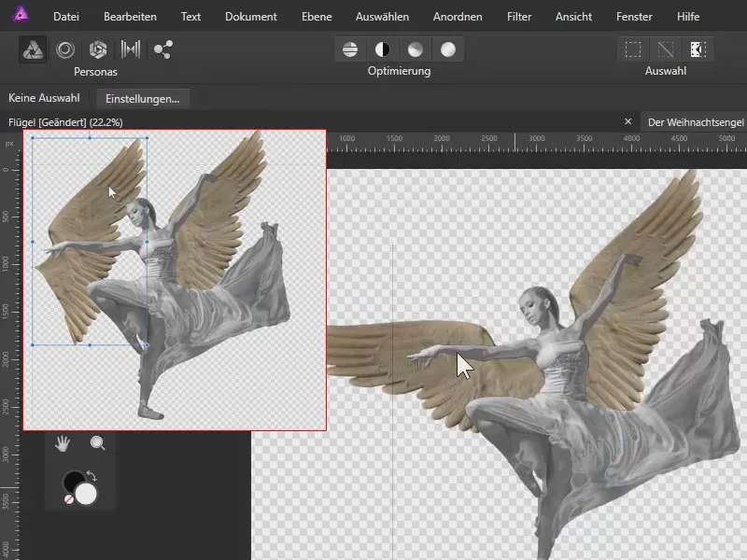This screenshot has width=747, height=560.
Task: Select the Hand view tool
Action: [63, 444]
